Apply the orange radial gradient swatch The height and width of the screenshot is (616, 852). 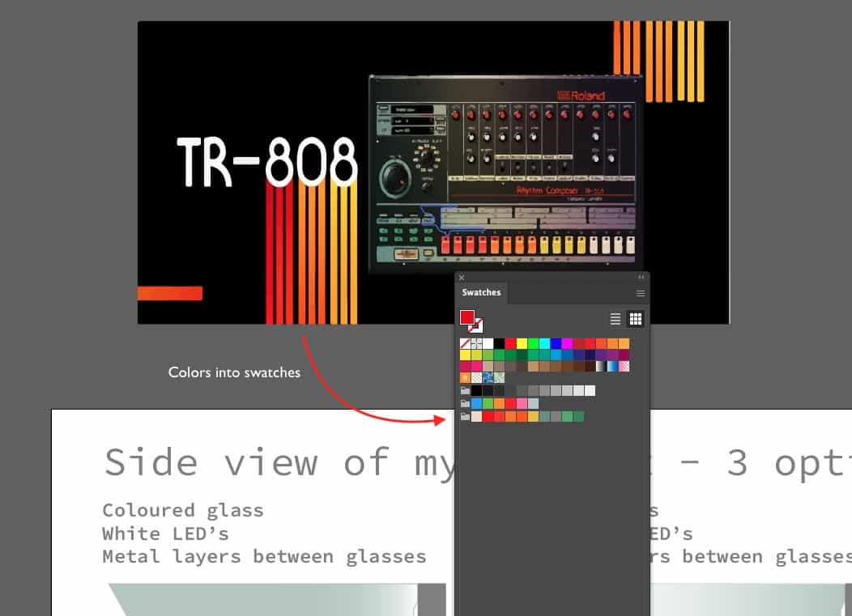coord(465,377)
